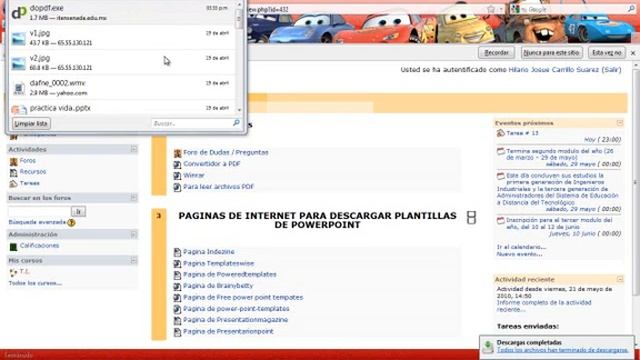Click Nunca para este sitio button

[x=551, y=53]
